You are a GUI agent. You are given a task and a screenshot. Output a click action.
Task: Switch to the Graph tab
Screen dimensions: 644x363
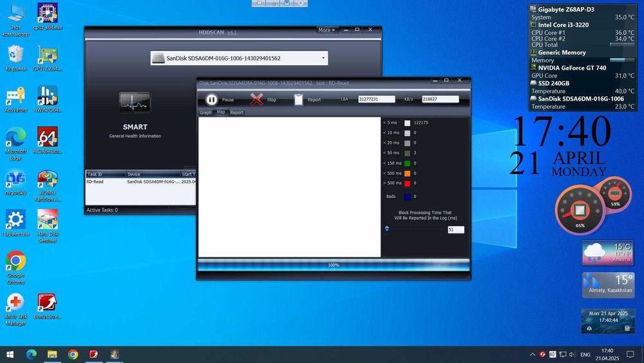205,112
